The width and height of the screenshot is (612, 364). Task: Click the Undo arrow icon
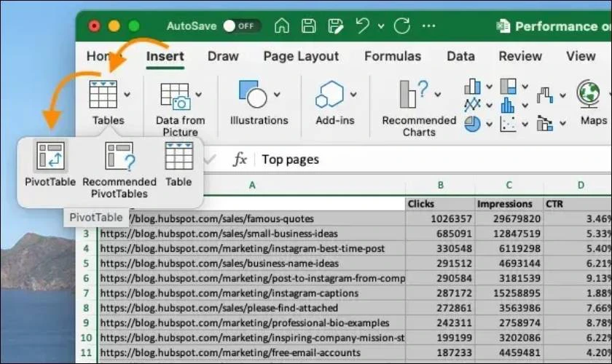[x=363, y=25]
